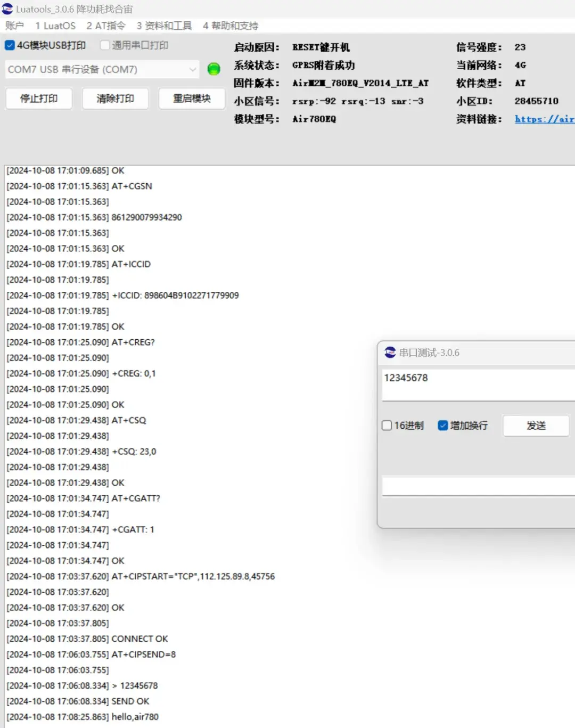Viewport: 575px width, 728px height.
Task: Open the 账户 menu
Action: [x=14, y=26]
